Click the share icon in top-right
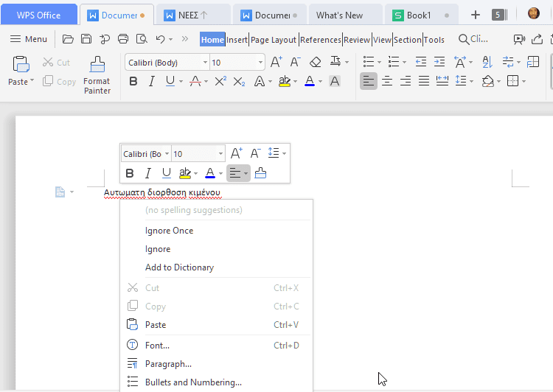The width and height of the screenshot is (553, 392). click(x=537, y=39)
